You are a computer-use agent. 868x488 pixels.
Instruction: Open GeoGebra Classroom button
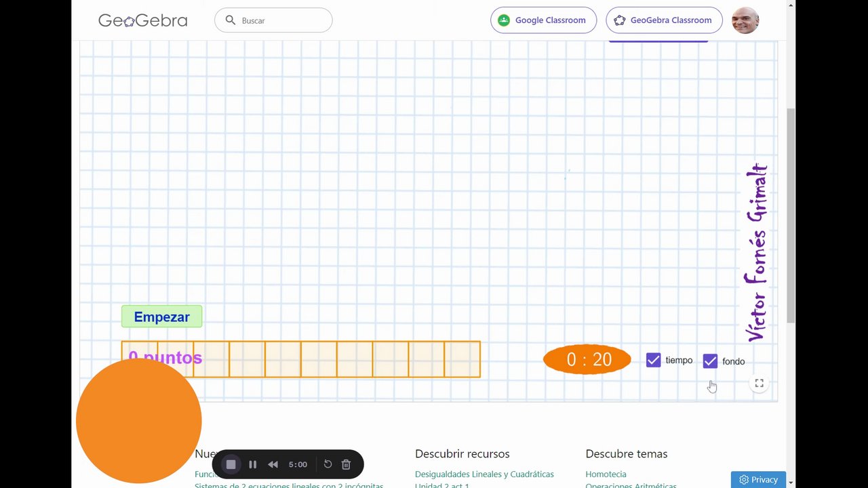(x=664, y=20)
